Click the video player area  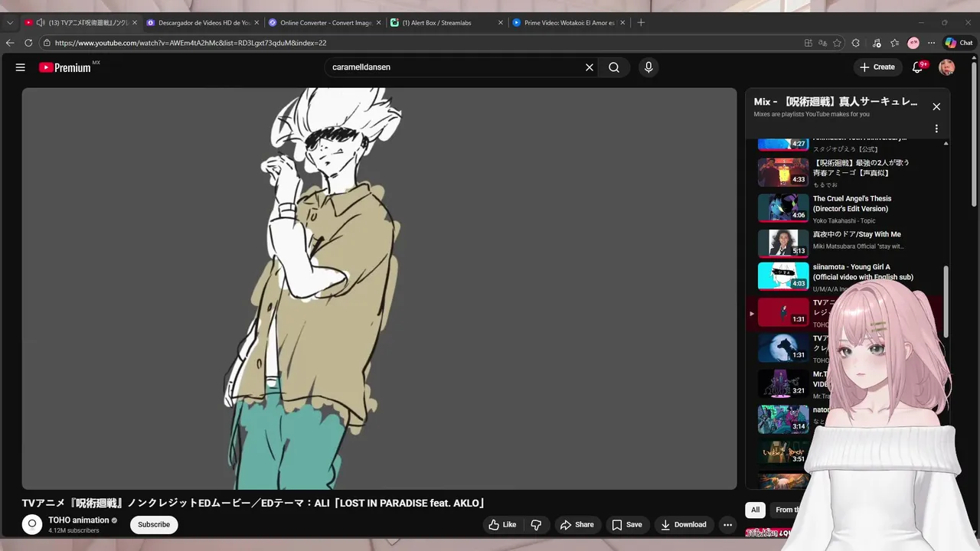(379, 289)
